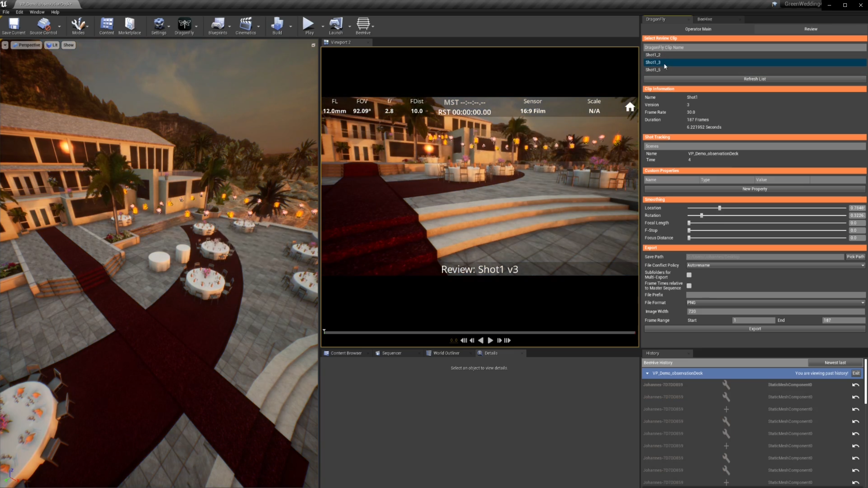Expand the Launch options dropdown arrow
This screenshot has width=868, height=488.
point(350,26)
